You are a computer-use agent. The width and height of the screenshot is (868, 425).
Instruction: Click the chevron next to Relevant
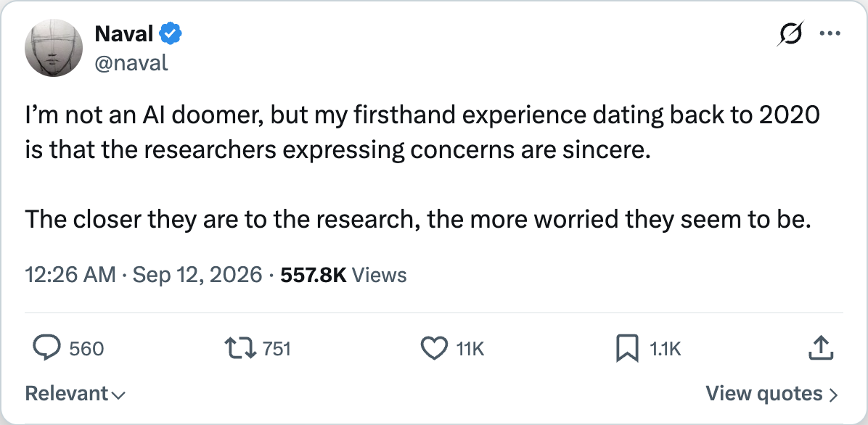(x=118, y=396)
